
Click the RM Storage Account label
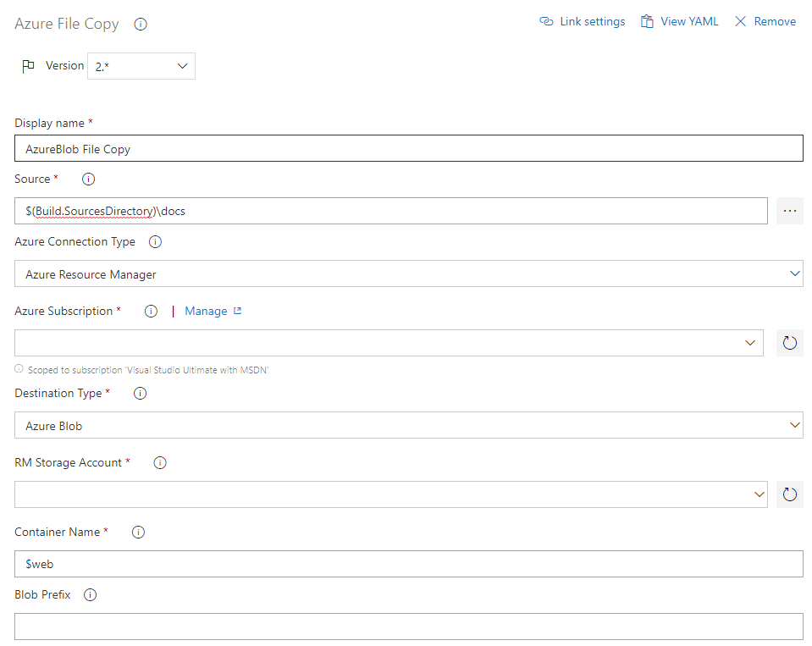68,463
